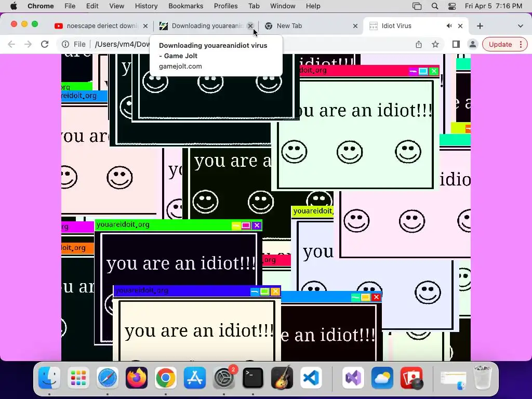This screenshot has height=399, width=532.
Task: Close the Idiot Virus tab
Action: [x=460, y=26]
